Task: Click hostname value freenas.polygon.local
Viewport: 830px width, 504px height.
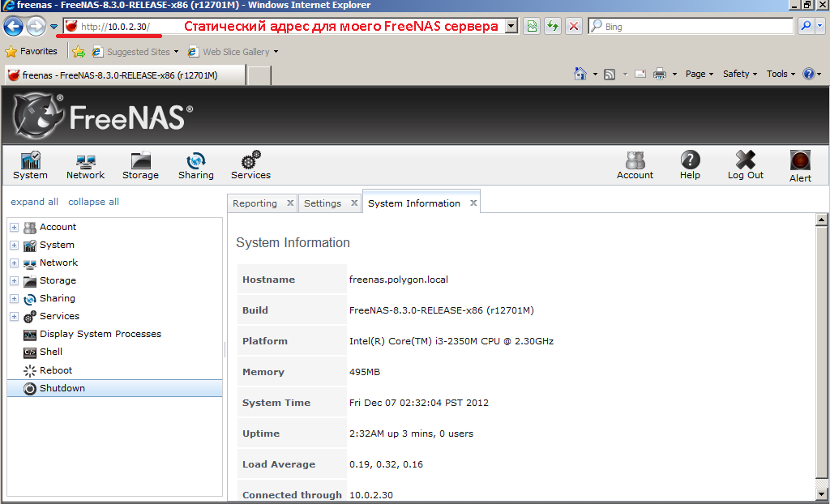Action: click(x=399, y=280)
